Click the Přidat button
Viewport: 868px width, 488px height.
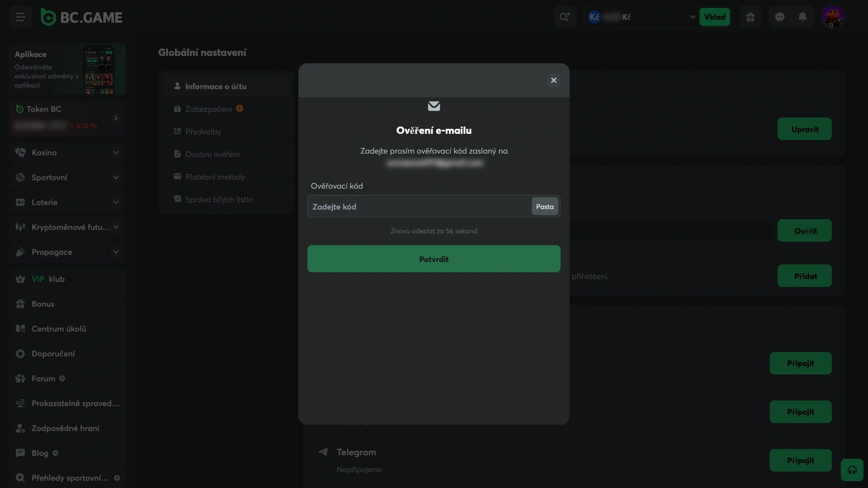(x=805, y=276)
